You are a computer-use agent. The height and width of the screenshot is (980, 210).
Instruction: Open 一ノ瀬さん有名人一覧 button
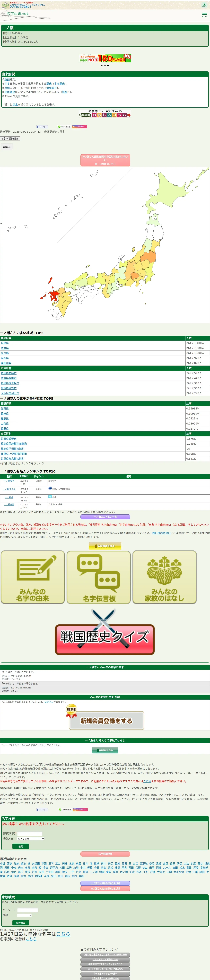(x=105, y=517)
